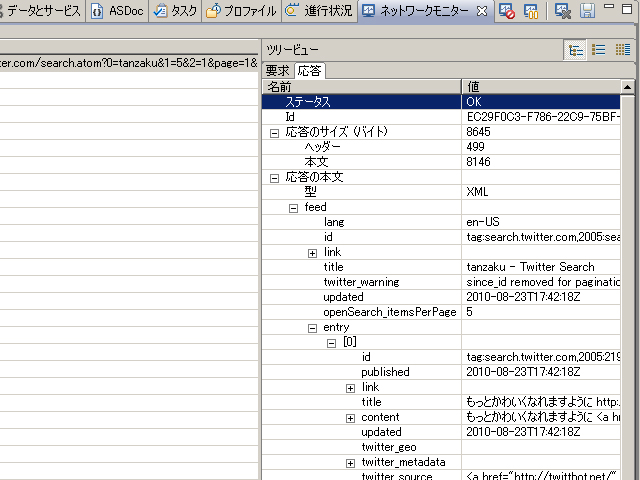The height and width of the screenshot is (480, 640).
Task: Select the ステータス row
Action: click(x=441, y=102)
